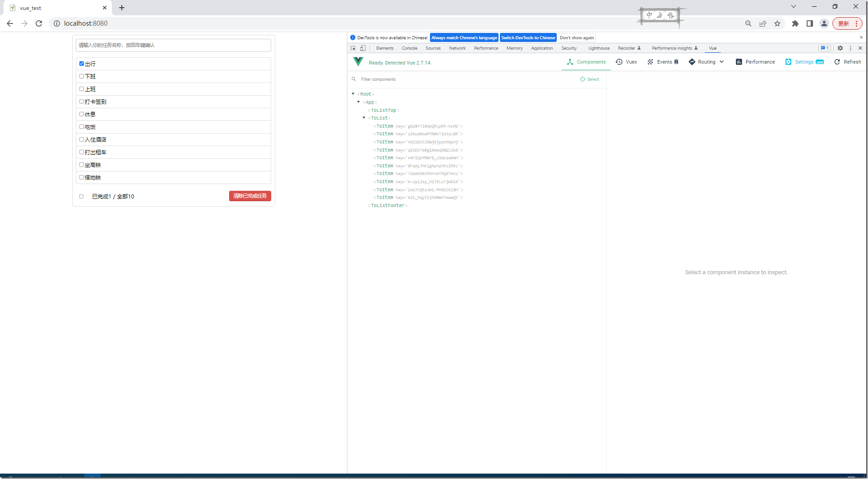This screenshot has width=868, height=479.
Task: Click Always match Chrome's language
Action: point(464,38)
